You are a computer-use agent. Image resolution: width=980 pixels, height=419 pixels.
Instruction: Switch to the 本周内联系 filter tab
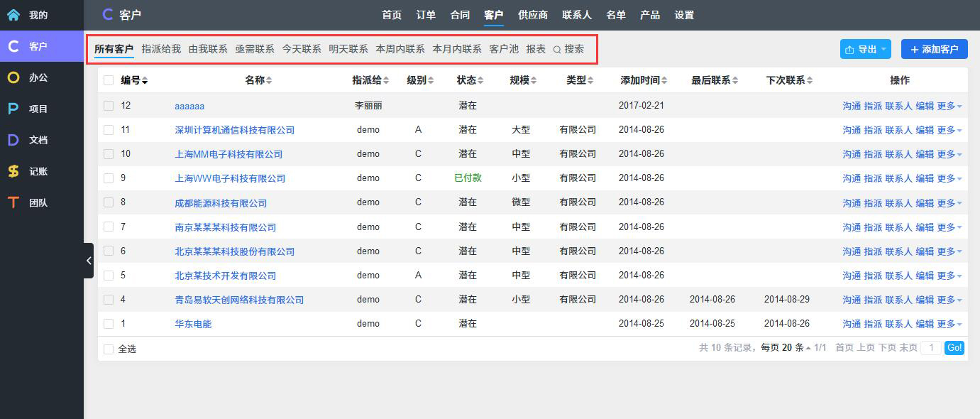pos(400,49)
